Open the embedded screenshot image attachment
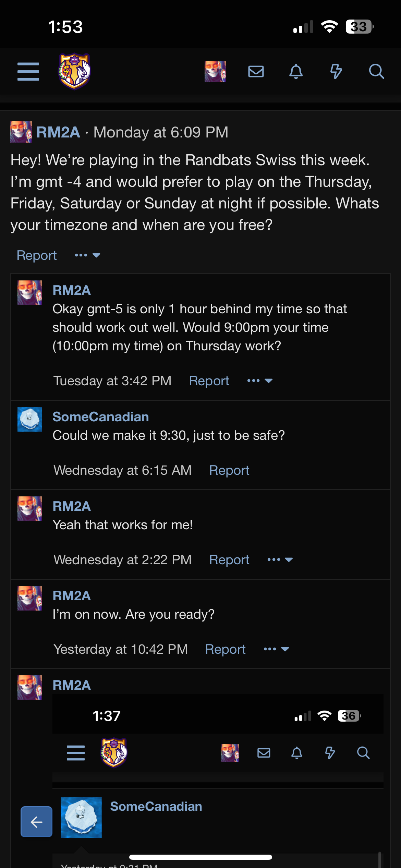 (218, 778)
